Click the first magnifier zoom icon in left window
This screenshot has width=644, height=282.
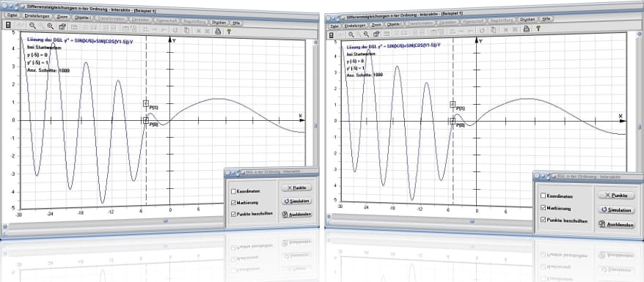32,26
